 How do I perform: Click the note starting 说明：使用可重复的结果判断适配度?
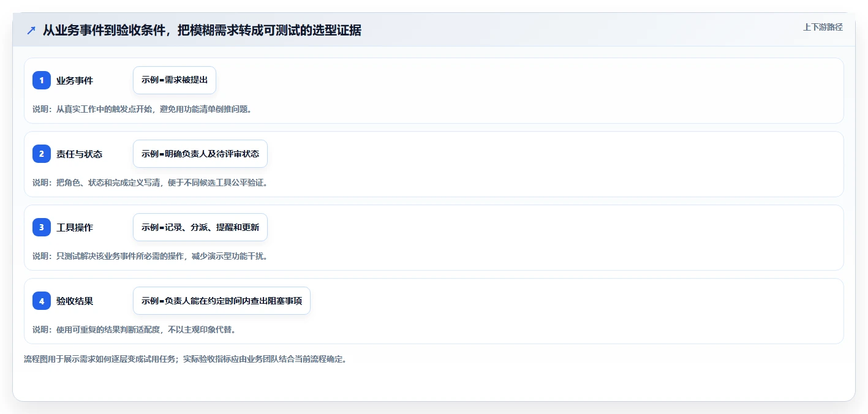point(134,329)
